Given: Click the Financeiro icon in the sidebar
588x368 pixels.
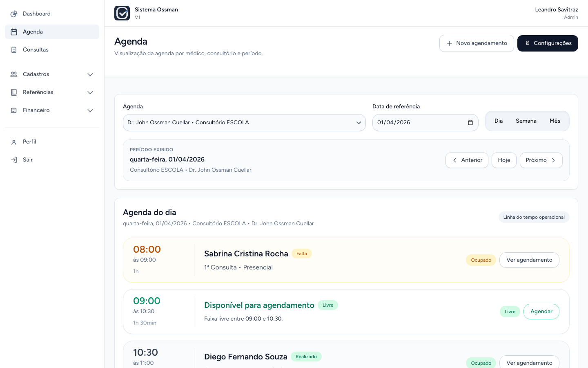Looking at the screenshot, I should pos(14,110).
